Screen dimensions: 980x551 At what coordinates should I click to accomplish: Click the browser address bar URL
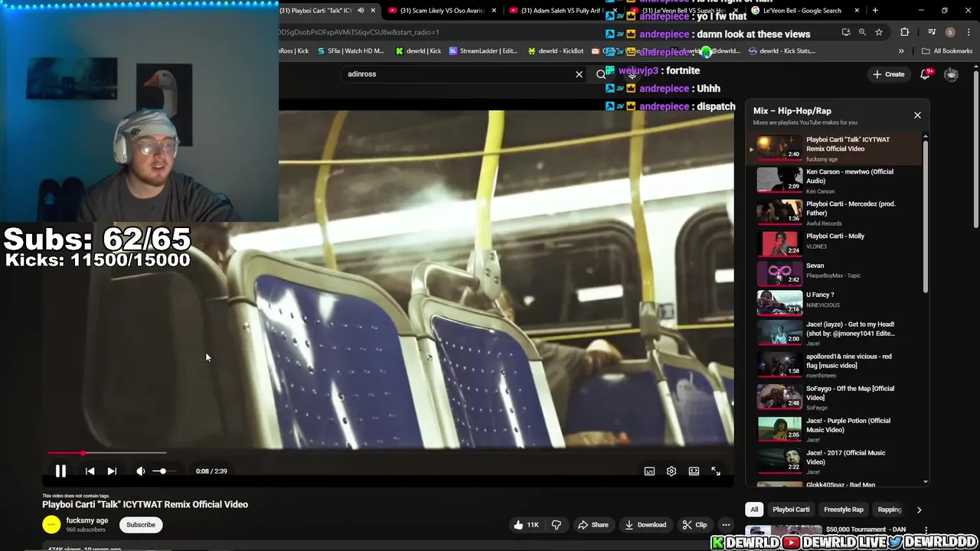point(359,32)
